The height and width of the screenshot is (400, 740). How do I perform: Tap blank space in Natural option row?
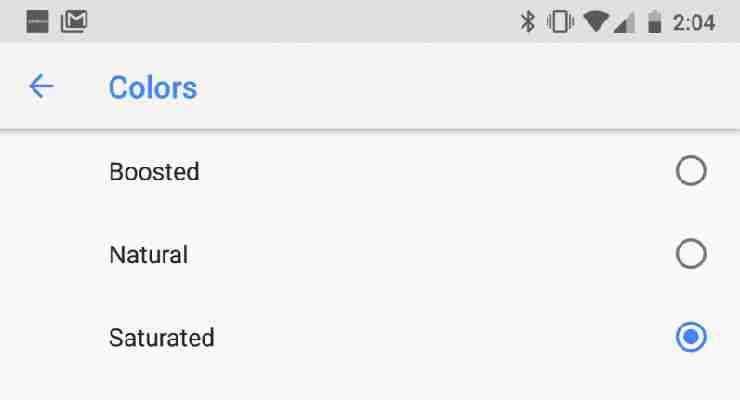pos(425,255)
